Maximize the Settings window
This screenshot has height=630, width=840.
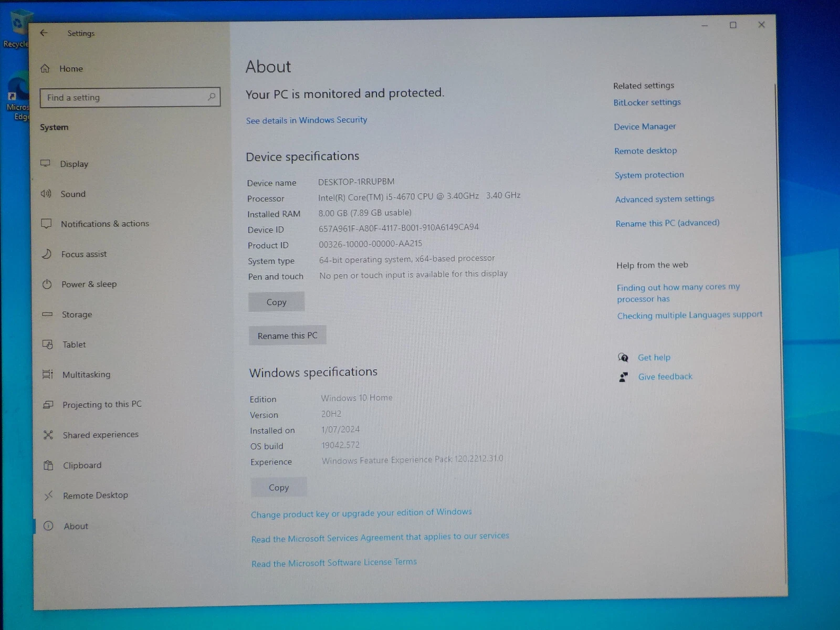click(x=733, y=25)
